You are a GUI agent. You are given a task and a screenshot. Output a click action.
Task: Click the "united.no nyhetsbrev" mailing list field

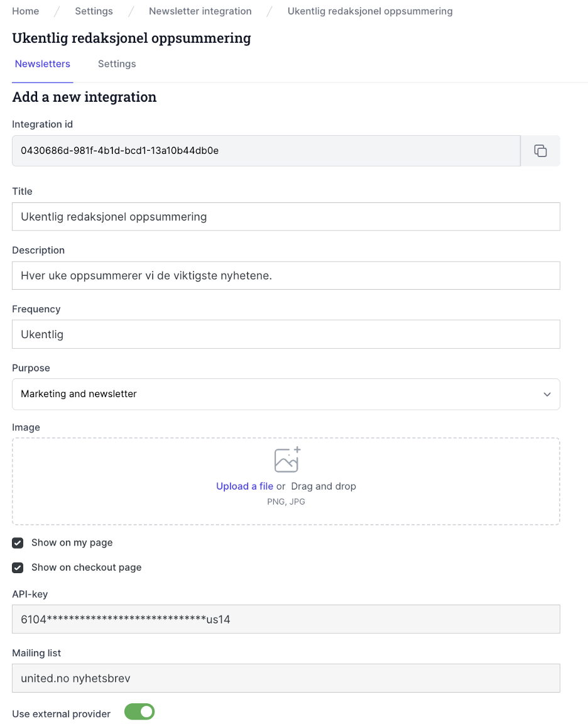click(x=286, y=678)
